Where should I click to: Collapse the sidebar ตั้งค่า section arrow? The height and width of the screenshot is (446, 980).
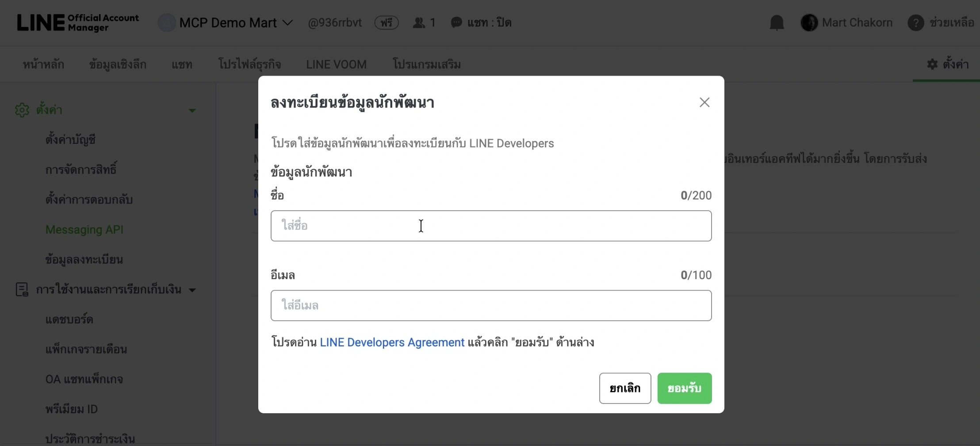point(192,110)
